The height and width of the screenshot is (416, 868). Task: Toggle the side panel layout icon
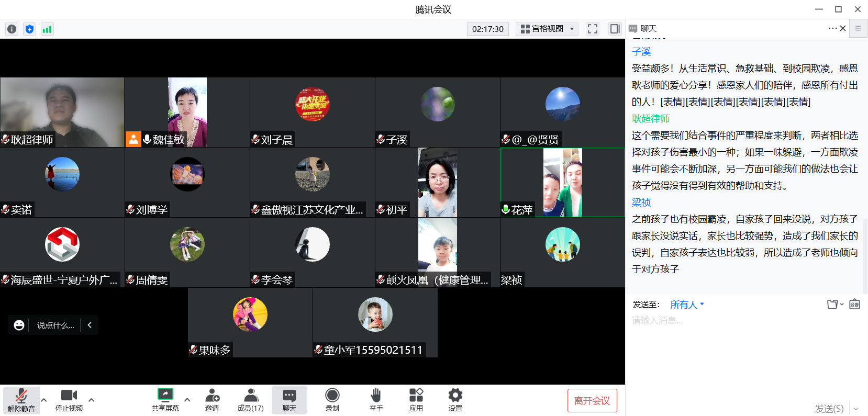point(615,29)
